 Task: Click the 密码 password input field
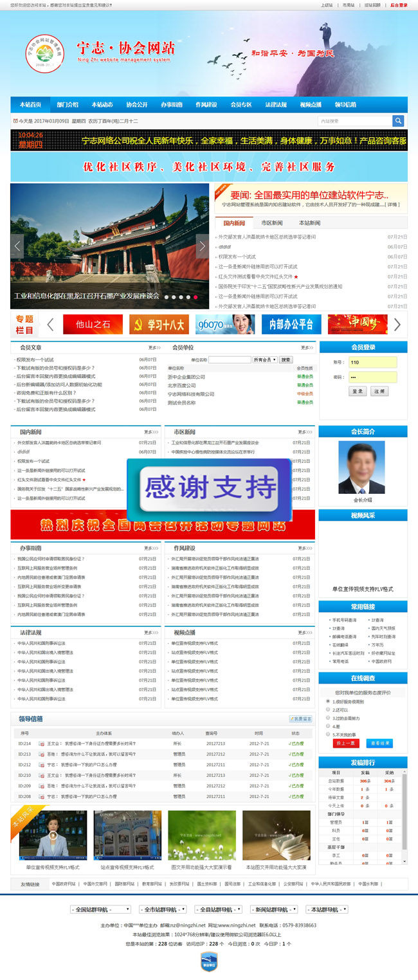pyautogui.click(x=373, y=377)
